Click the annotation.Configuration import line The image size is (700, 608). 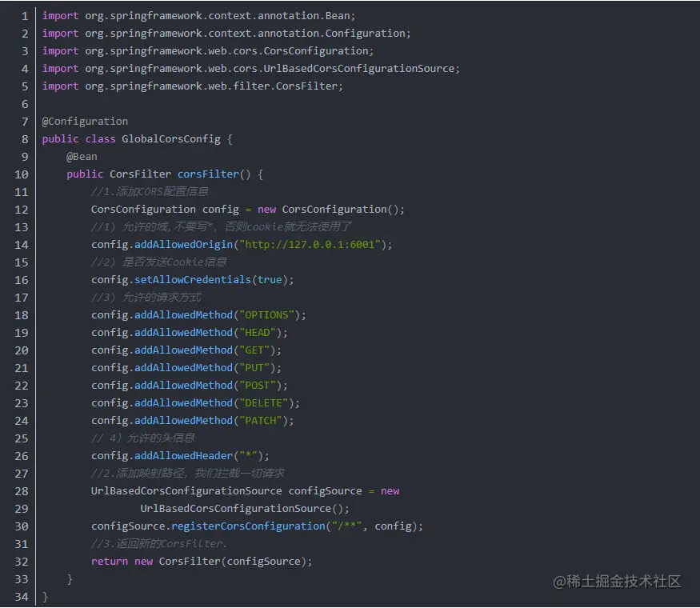tap(226, 34)
